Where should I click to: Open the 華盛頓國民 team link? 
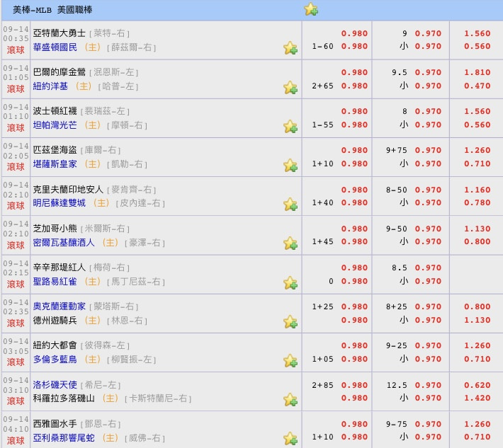pyautogui.click(x=55, y=47)
